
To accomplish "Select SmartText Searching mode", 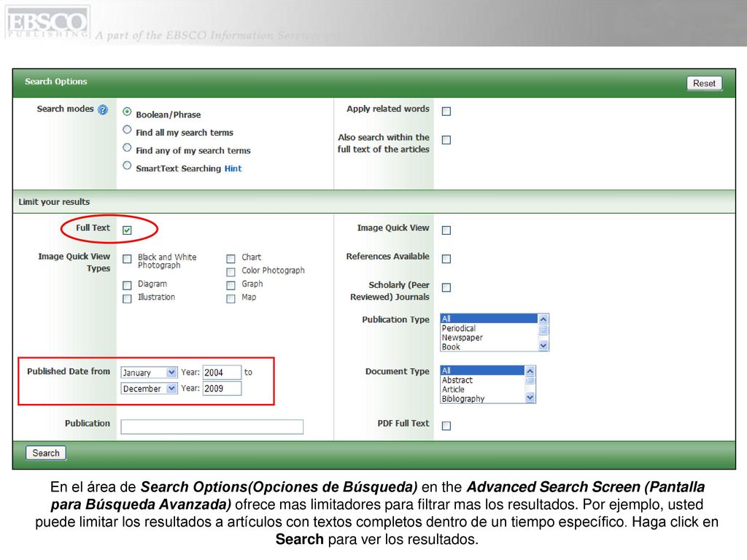I will (127, 166).
